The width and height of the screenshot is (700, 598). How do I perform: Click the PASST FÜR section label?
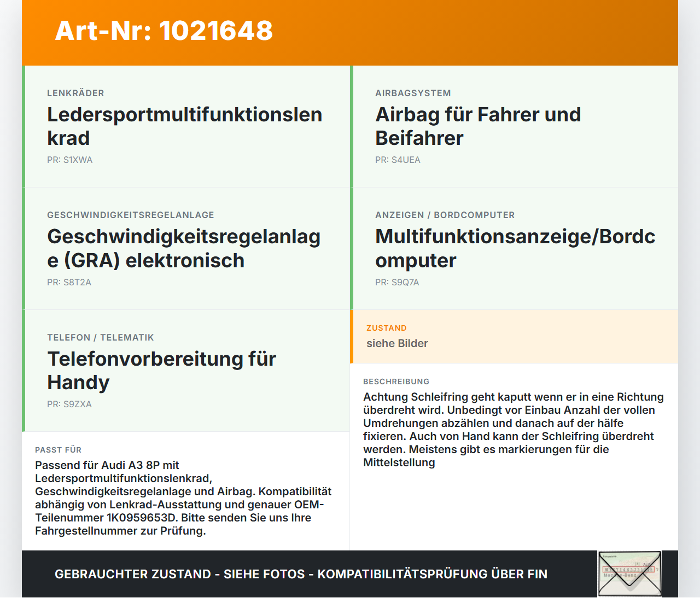tap(59, 450)
